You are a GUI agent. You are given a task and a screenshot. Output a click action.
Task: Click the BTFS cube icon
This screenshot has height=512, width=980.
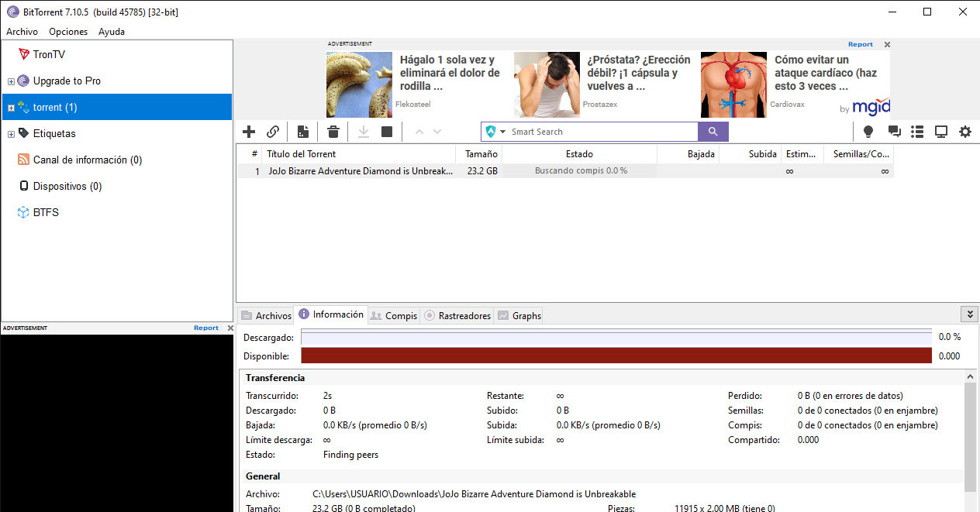23,212
